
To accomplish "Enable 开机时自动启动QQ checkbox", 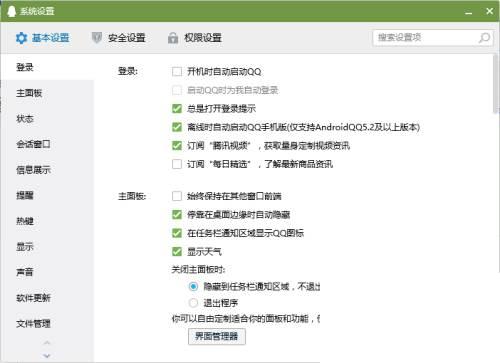I will click(177, 72).
